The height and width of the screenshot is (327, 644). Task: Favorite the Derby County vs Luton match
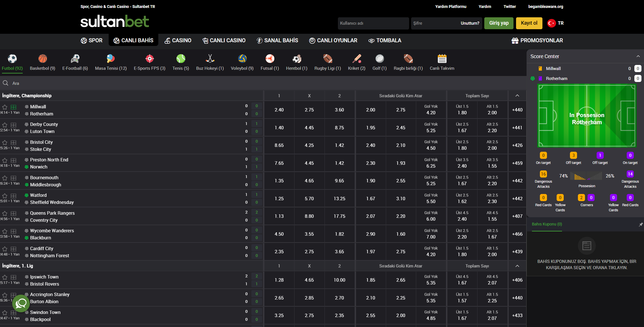5,125
